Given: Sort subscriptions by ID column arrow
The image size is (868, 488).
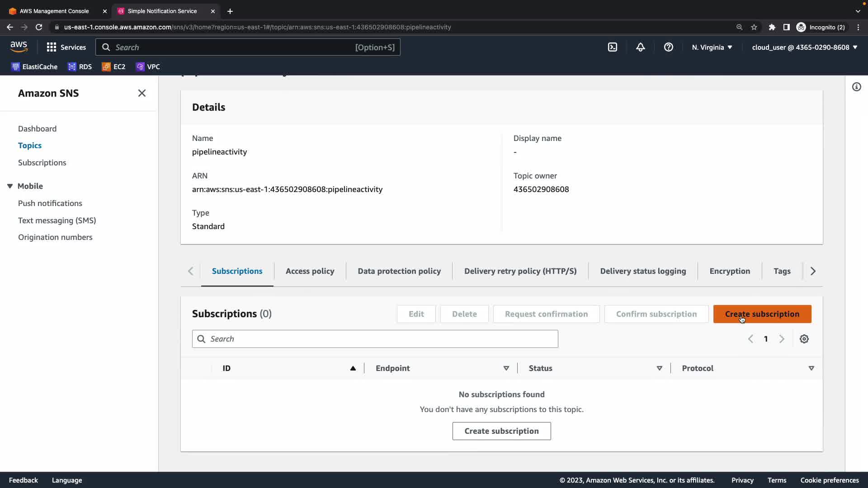Looking at the screenshot, I should (353, 368).
